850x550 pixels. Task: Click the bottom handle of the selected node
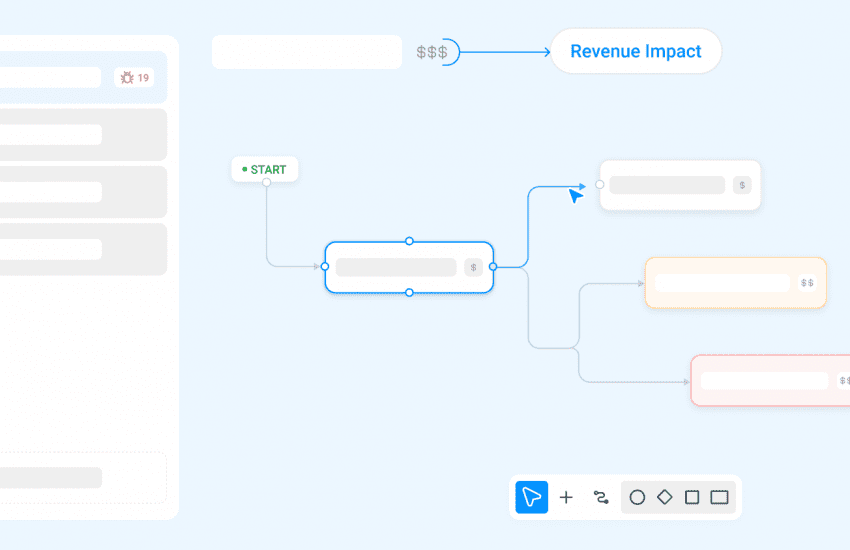click(x=409, y=292)
